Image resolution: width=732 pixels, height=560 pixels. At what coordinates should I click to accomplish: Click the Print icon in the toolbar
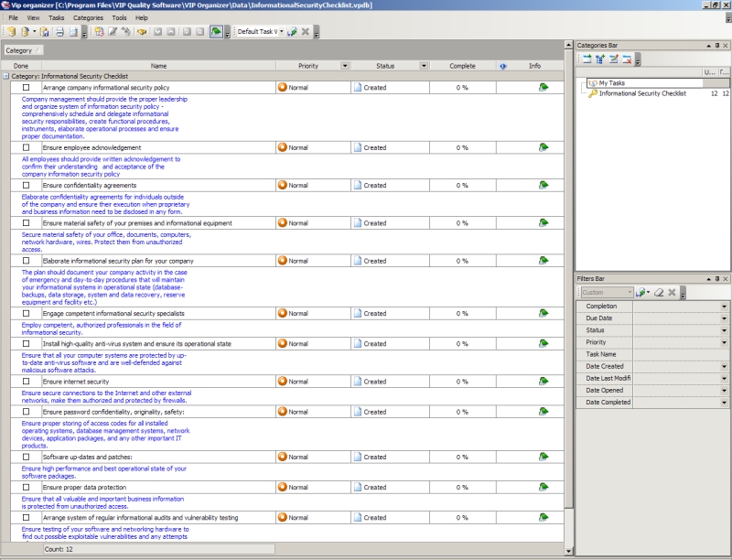(x=59, y=32)
